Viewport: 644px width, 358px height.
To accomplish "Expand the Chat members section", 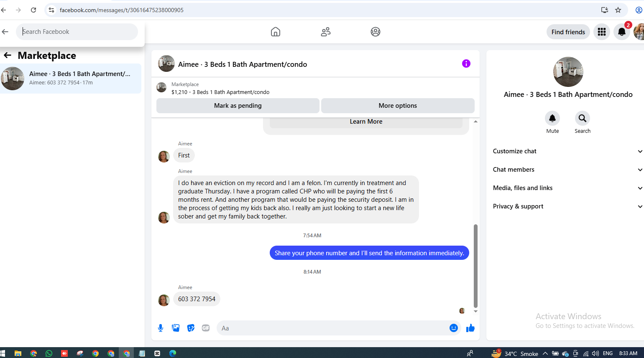I will pos(568,170).
